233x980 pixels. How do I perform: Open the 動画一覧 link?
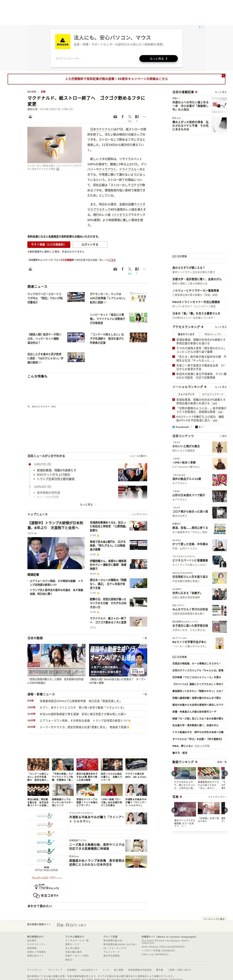pos(222,762)
